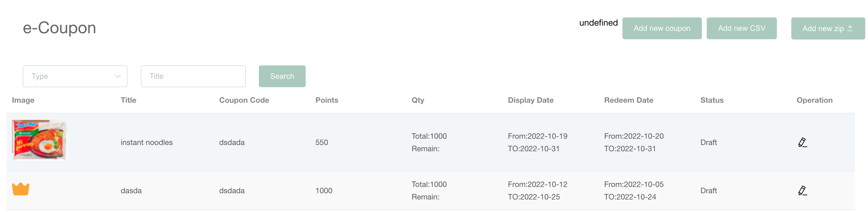This screenshot has width=868, height=212.
Task: Edit the instant noodles coupon
Action: pos(802,143)
